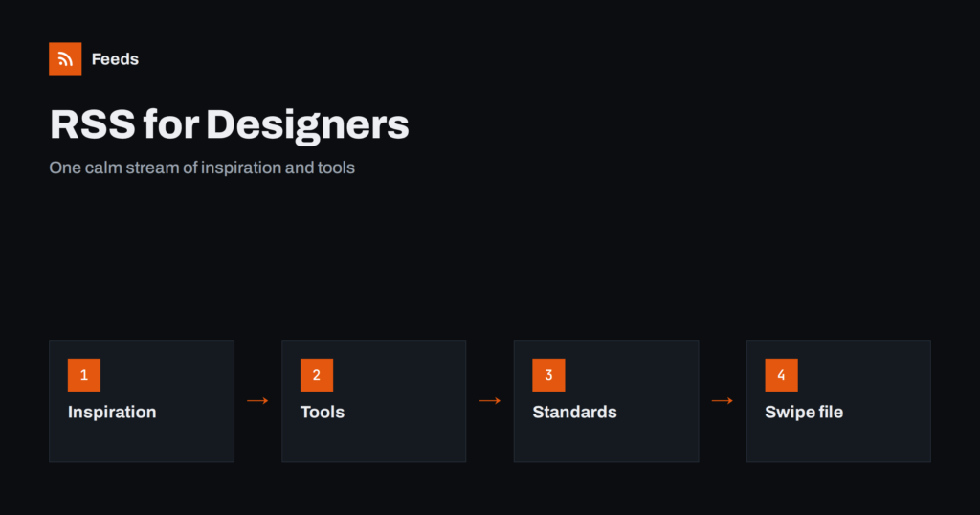Open the Inspiration step card
This screenshot has width=980, height=515.
tap(142, 401)
